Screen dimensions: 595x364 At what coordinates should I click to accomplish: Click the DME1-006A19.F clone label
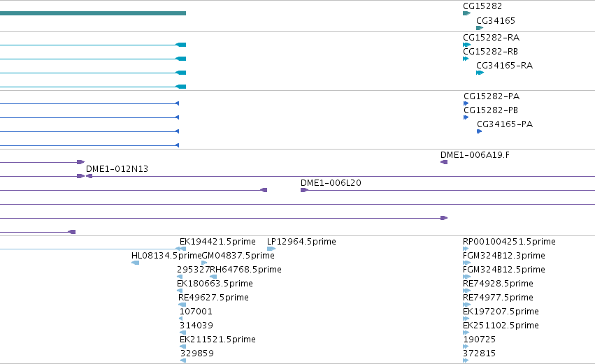coord(475,155)
